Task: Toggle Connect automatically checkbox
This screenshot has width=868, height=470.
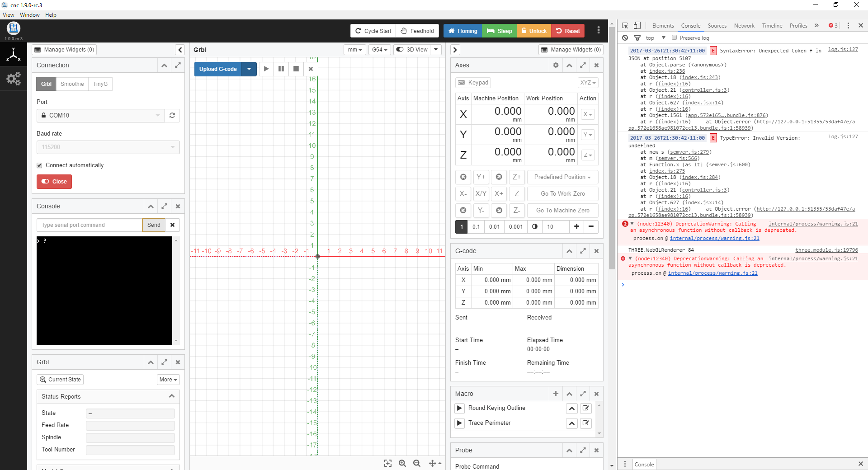Action: click(x=40, y=165)
